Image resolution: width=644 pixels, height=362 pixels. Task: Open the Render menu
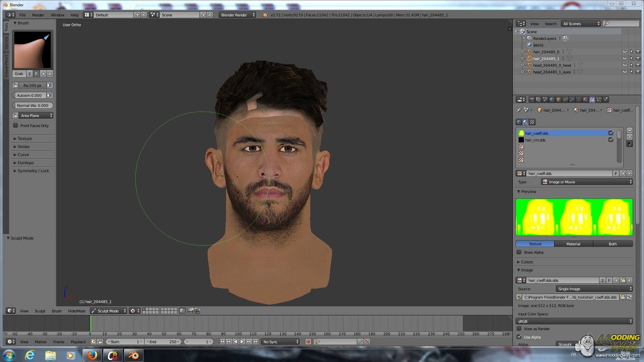tap(38, 15)
